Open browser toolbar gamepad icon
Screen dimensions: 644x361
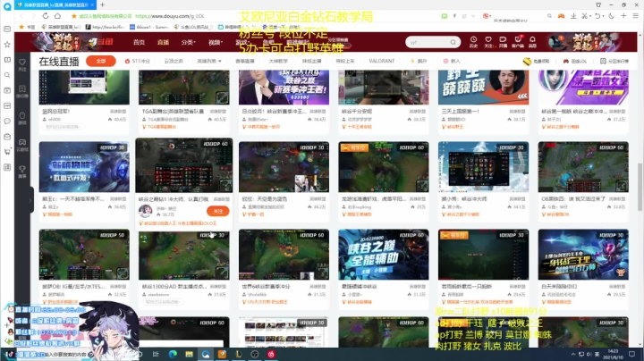pyautogui.click(x=561, y=16)
